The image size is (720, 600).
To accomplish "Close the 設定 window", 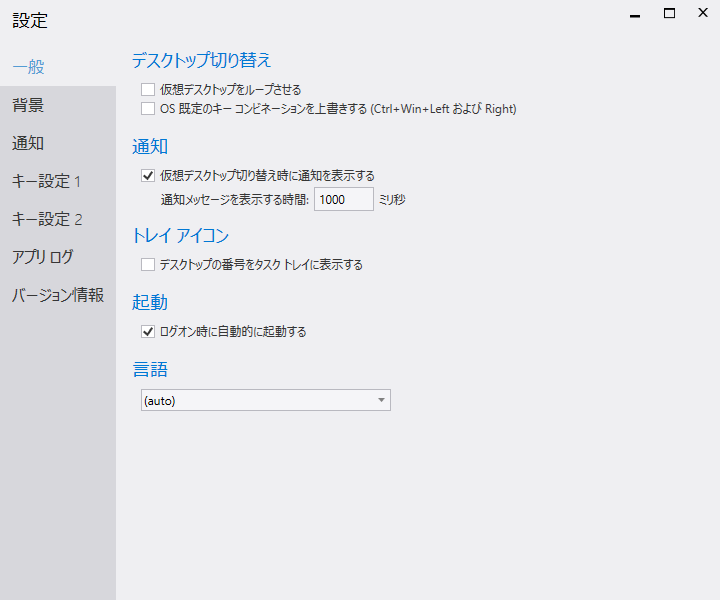I will [x=703, y=14].
